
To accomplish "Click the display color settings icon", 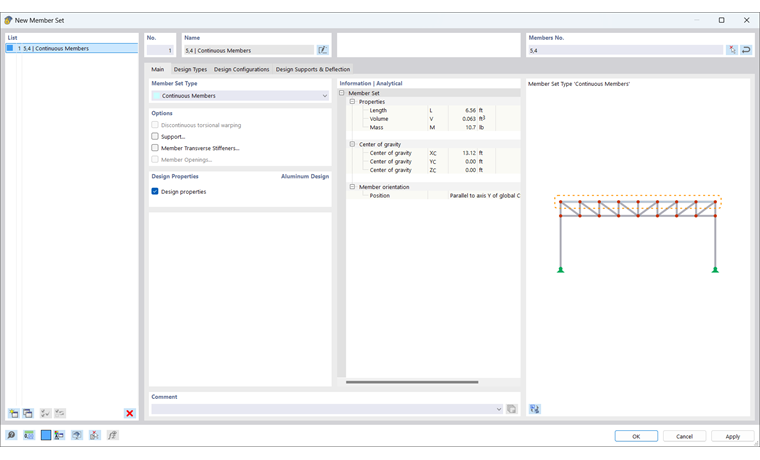I will (59, 435).
